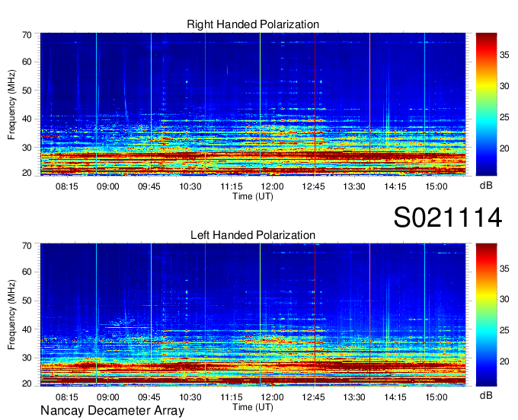Click the 30 value on Right Handed colorbar
The image size is (518, 420).
pos(504,86)
